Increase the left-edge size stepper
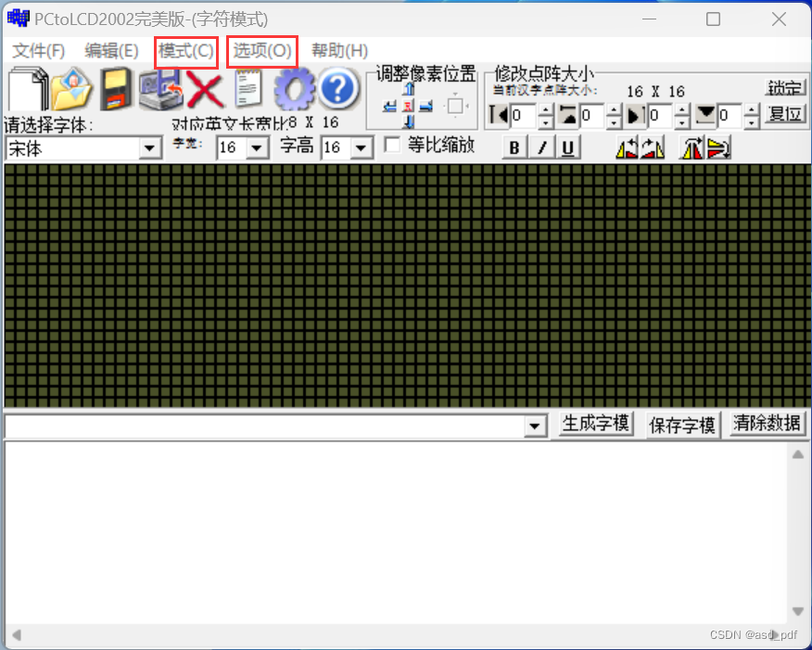This screenshot has width=812, height=650. 545,109
